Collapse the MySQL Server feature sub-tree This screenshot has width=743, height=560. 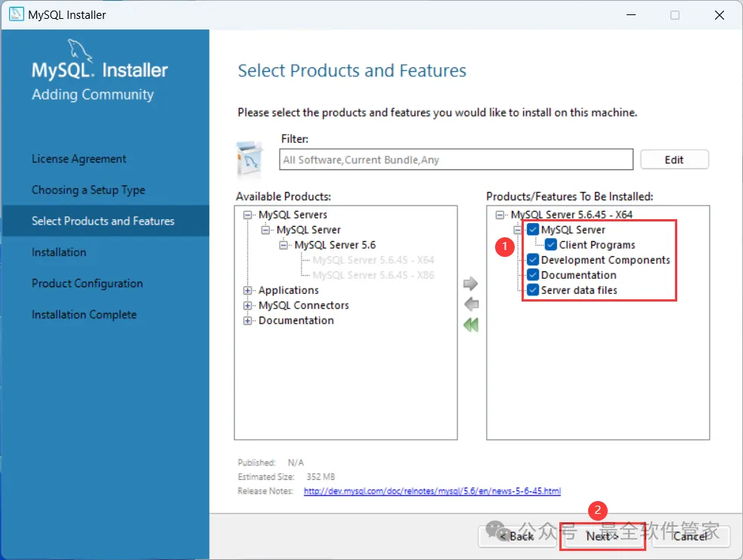click(518, 230)
